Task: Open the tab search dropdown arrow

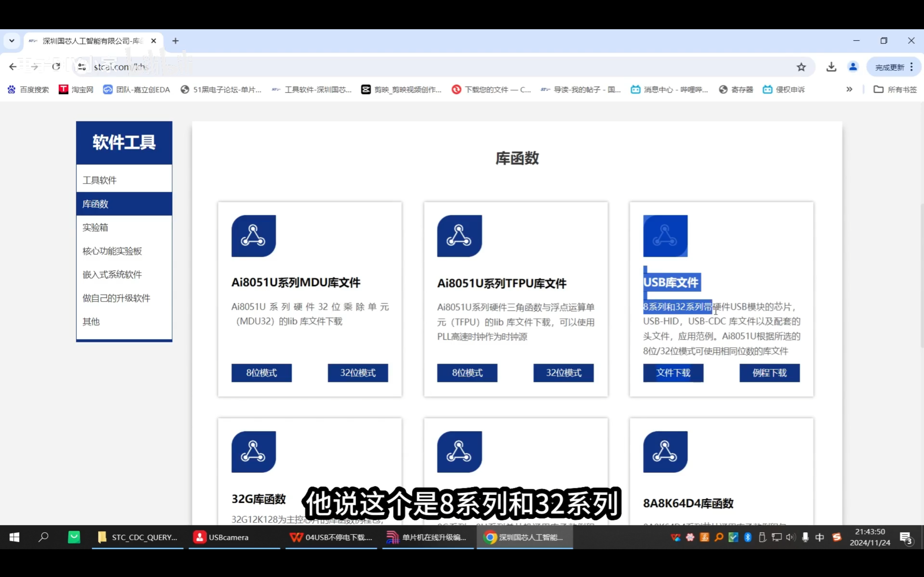Action: (12, 40)
